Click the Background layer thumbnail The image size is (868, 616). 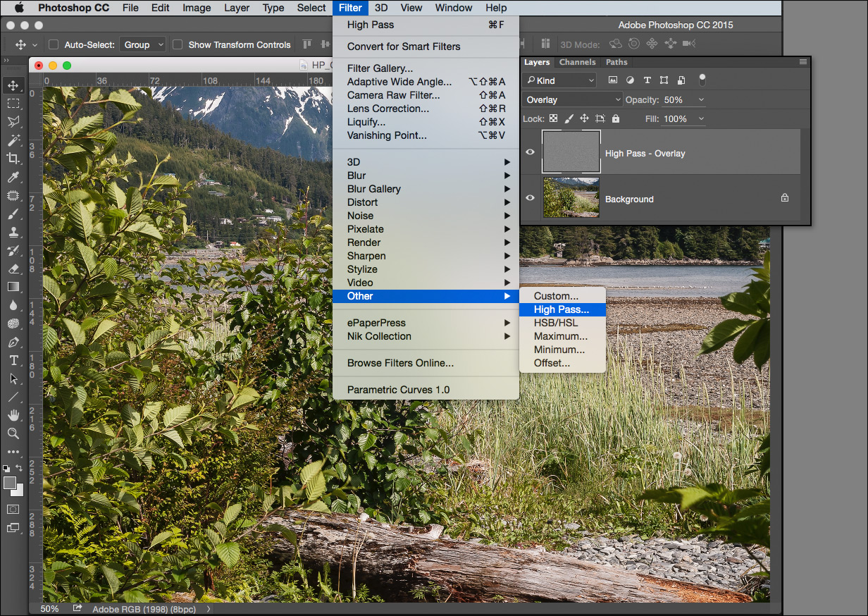point(571,197)
